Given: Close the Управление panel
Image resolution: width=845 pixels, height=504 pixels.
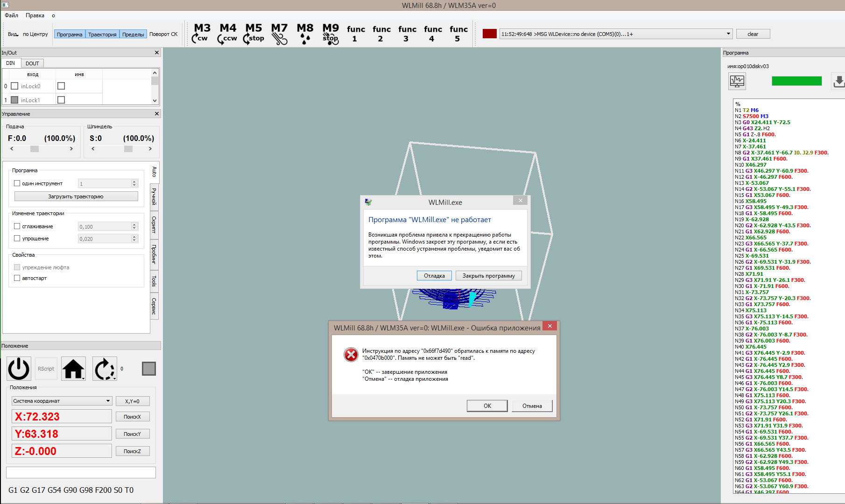Looking at the screenshot, I should (157, 114).
